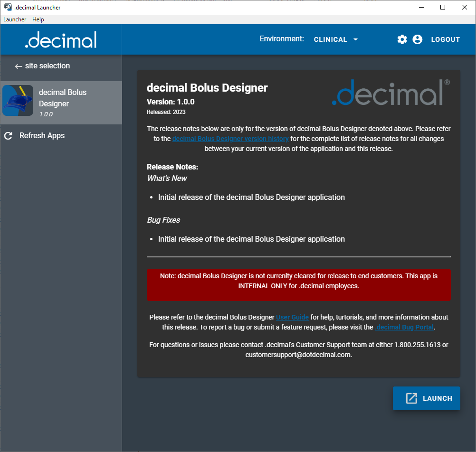Viewport: 476px width, 452px height.
Task: Open the decimal Bolus Designer version history link
Action: click(x=230, y=139)
